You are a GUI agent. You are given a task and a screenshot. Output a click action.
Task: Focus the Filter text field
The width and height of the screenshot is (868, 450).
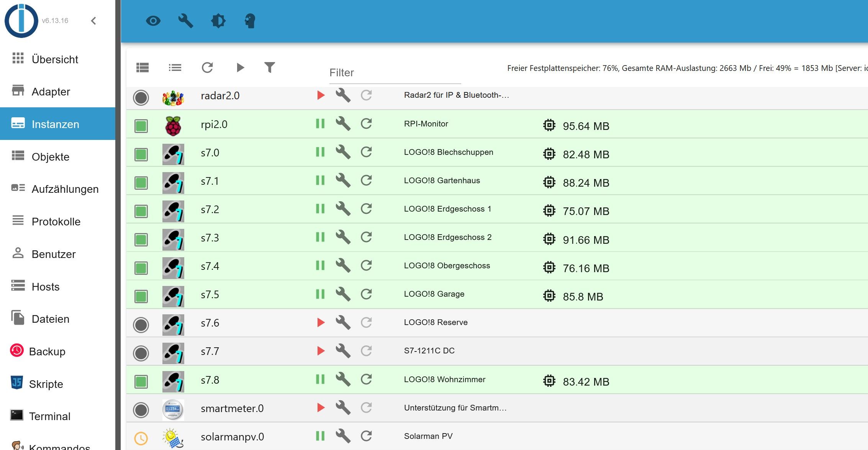[395, 73]
